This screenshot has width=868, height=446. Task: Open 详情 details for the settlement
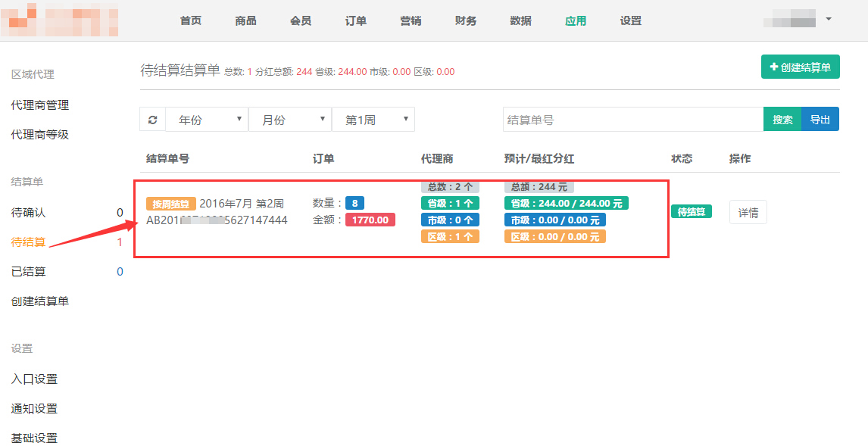(x=748, y=213)
